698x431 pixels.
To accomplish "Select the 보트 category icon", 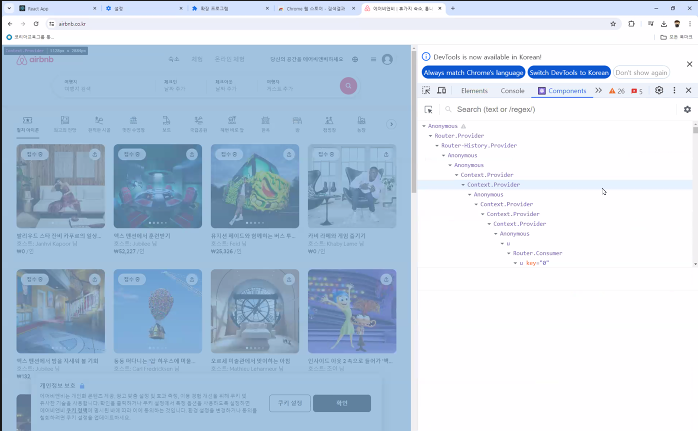I will (x=166, y=124).
